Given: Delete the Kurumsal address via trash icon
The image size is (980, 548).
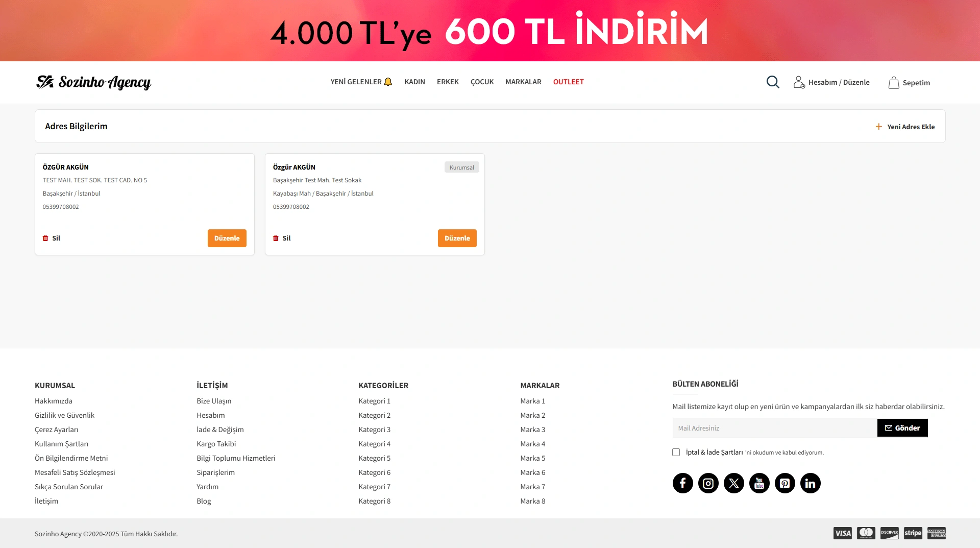Looking at the screenshot, I should point(275,238).
